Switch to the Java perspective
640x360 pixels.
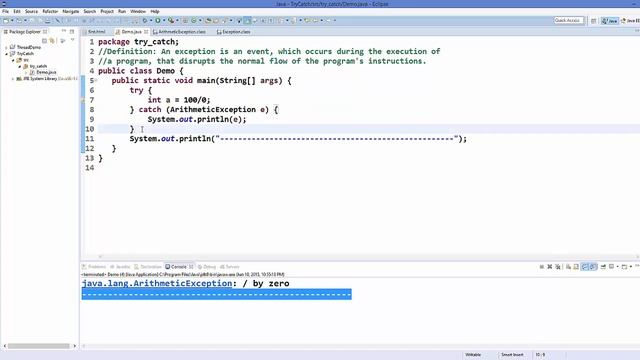click(x=610, y=21)
